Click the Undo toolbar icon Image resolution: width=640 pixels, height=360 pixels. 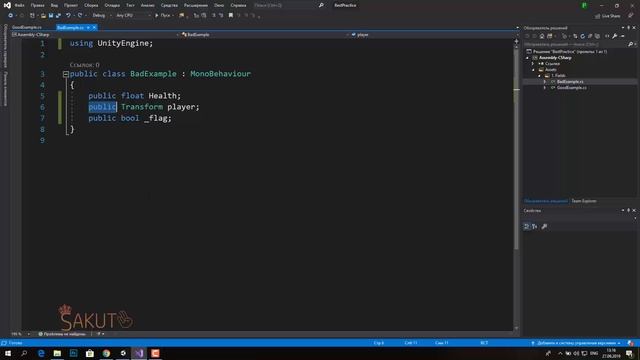pos(68,16)
